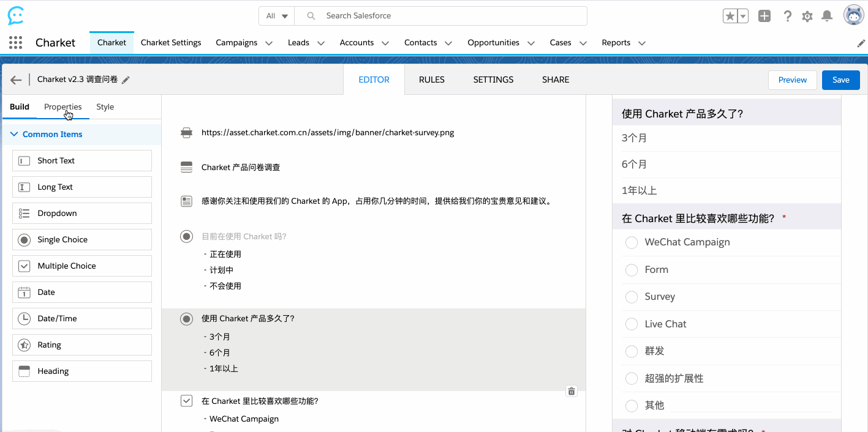The image size is (868, 432).
Task: Select the WeChat Campaign option in preview
Action: (x=632, y=243)
